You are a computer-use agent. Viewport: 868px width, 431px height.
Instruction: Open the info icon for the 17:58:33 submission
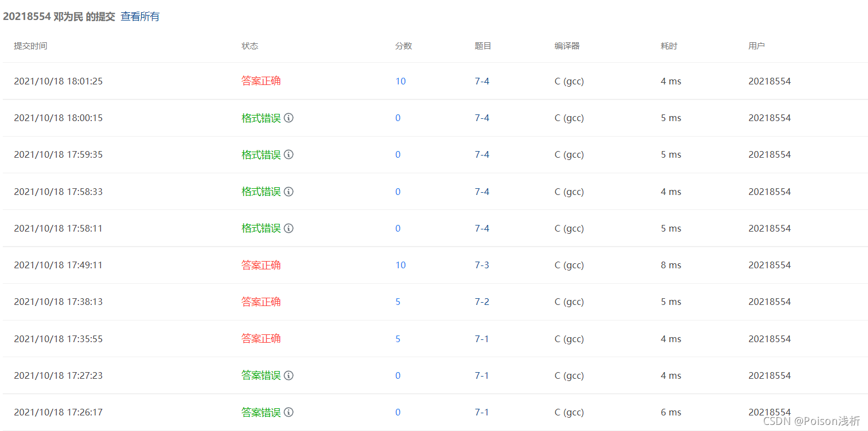pos(289,192)
